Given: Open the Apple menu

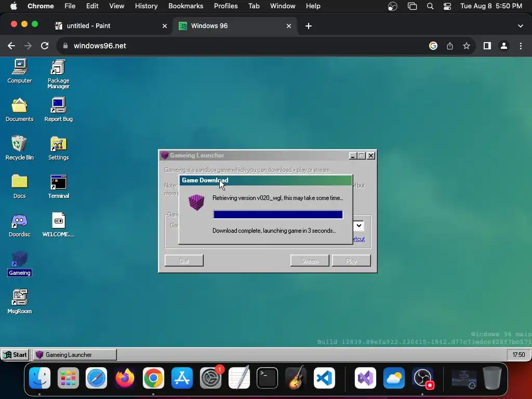Looking at the screenshot, I should pyautogui.click(x=14, y=6).
